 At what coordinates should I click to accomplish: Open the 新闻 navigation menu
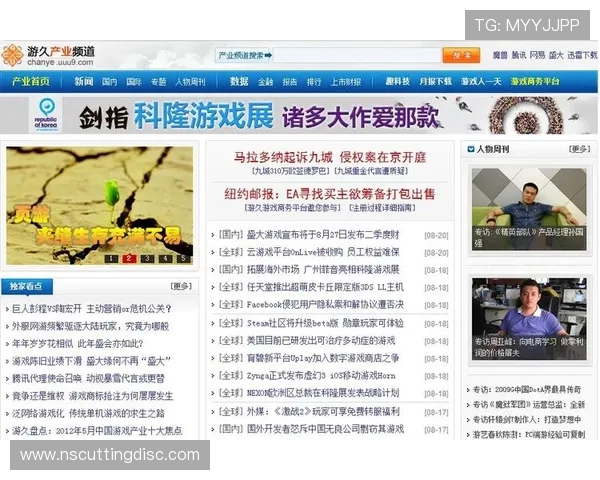tap(84, 82)
